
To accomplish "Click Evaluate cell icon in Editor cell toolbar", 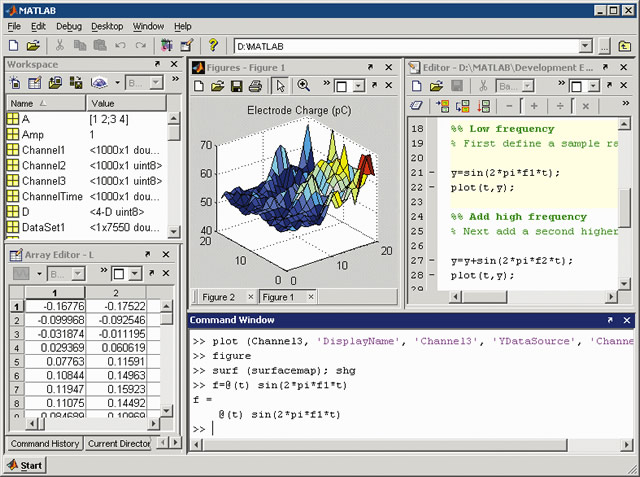I will point(442,106).
